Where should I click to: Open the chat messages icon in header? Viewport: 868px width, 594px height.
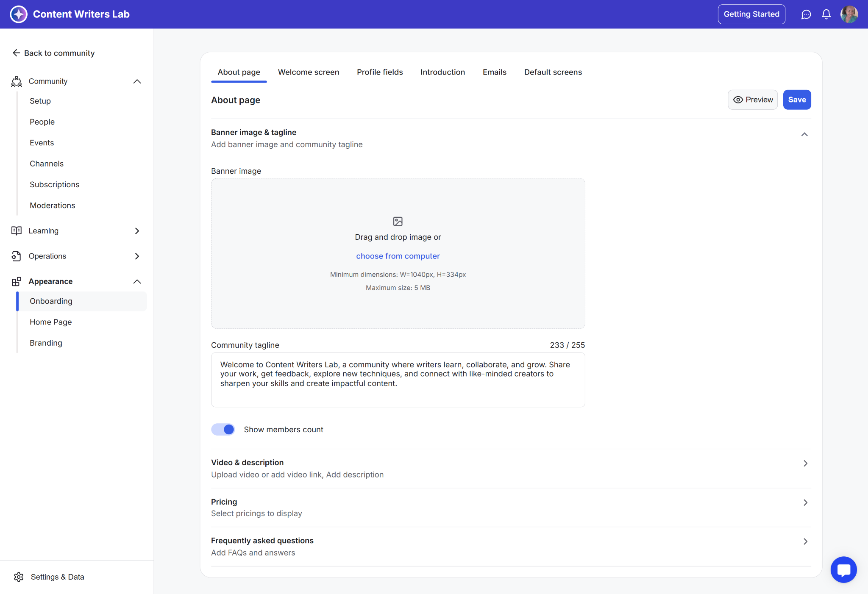806,14
